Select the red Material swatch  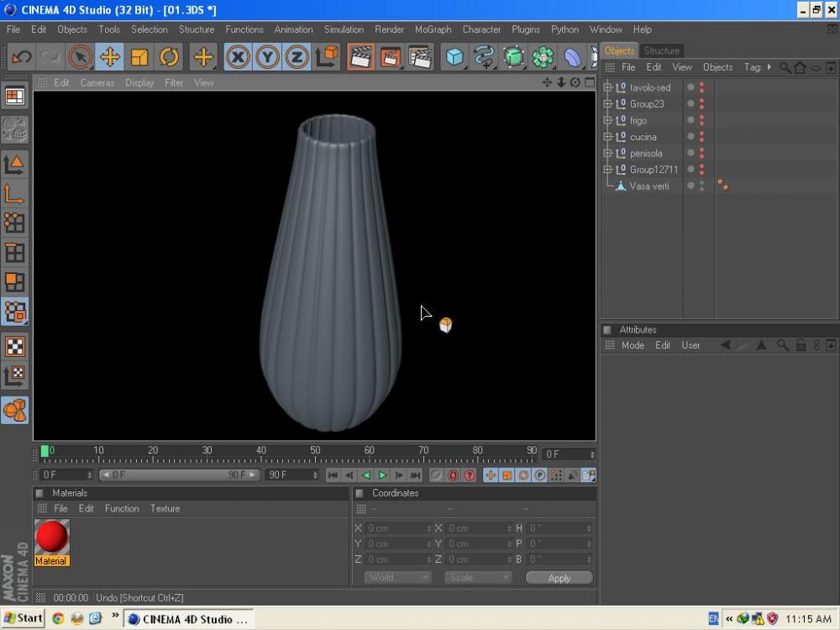[x=51, y=537]
